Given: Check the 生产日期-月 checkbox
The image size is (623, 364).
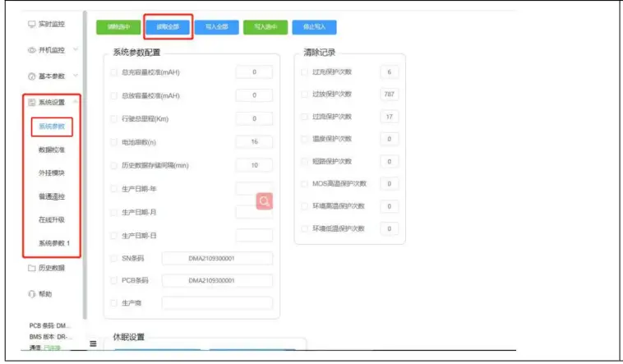Looking at the screenshot, I should click(x=113, y=212).
